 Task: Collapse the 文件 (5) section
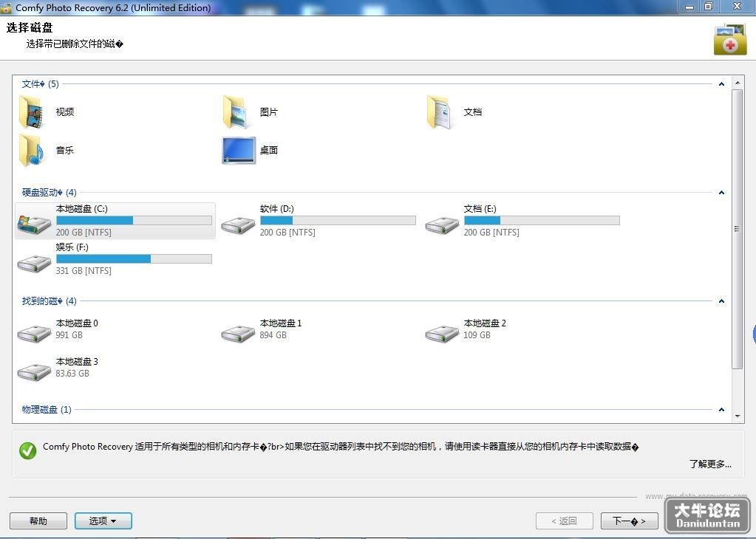pos(721,84)
